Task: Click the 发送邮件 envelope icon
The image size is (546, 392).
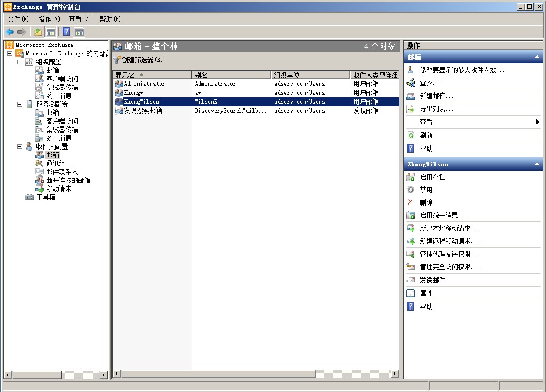Action: [x=411, y=280]
